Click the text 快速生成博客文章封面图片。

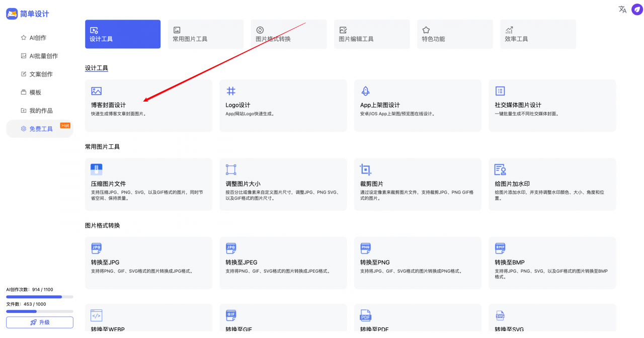coord(119,114)
